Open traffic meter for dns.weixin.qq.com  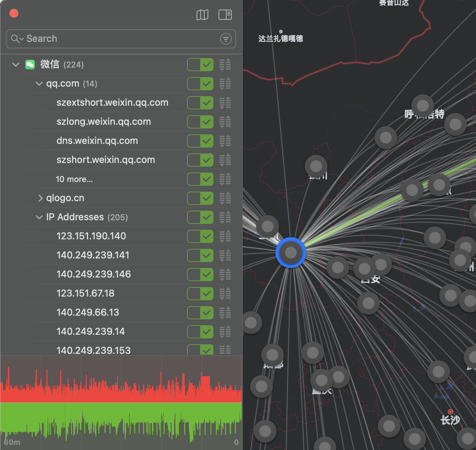[225, 141]
